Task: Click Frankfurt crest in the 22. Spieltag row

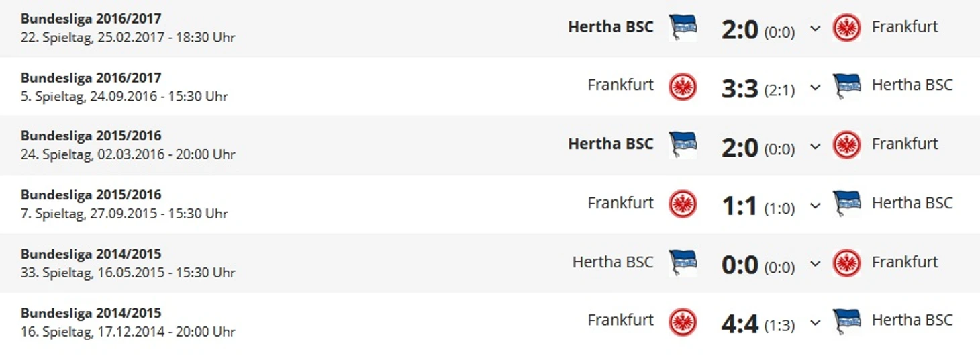Action: 846,28
